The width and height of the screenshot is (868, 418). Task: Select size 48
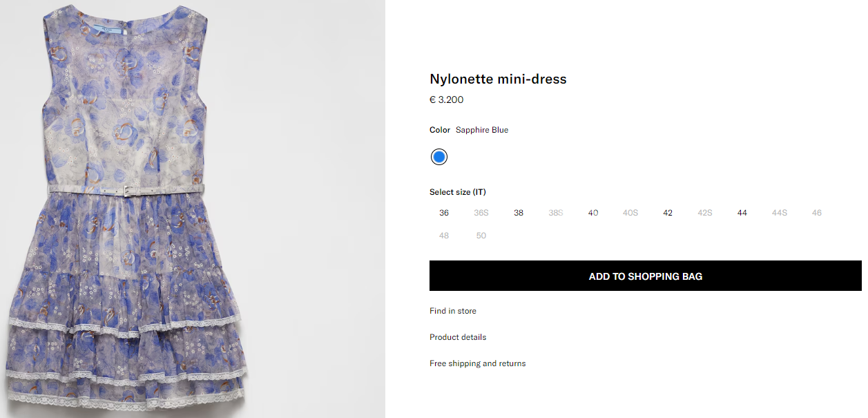(444, 236)
